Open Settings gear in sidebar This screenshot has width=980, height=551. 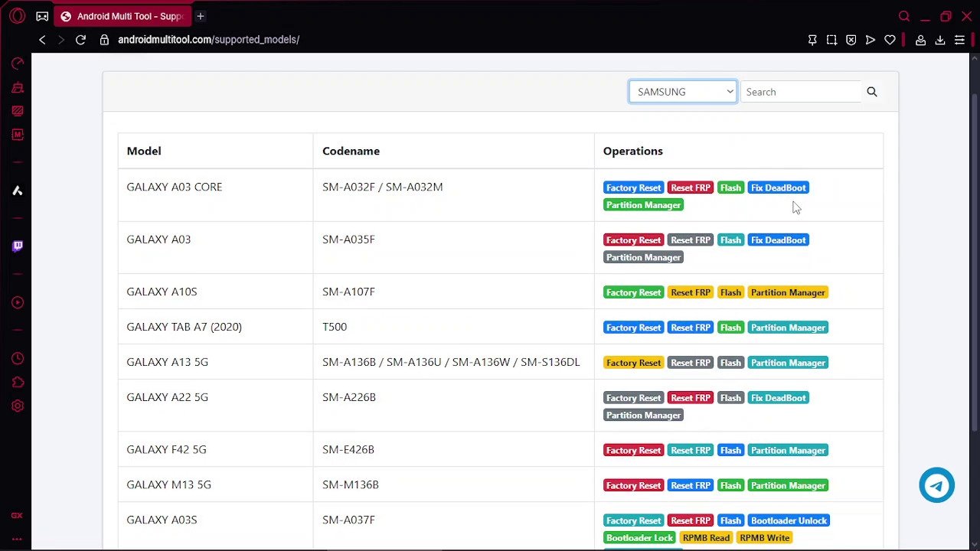[x=17, y=406]
